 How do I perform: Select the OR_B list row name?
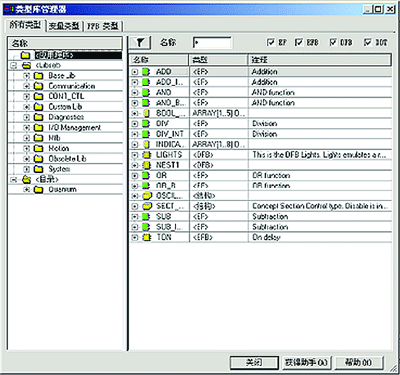click(166, 186)
